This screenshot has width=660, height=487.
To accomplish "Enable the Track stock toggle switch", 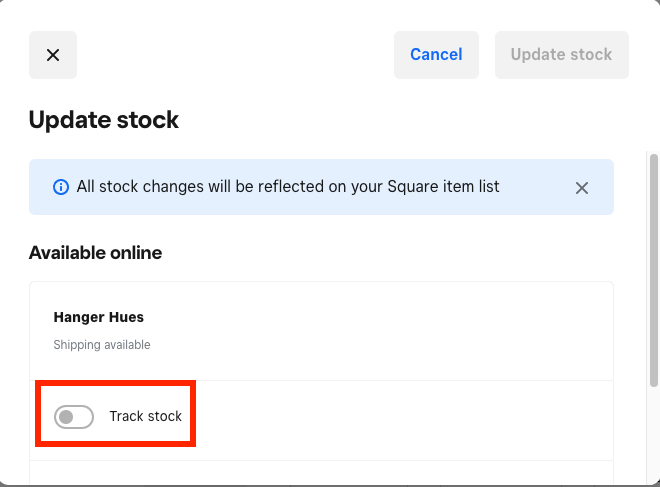I will point(74,416).
